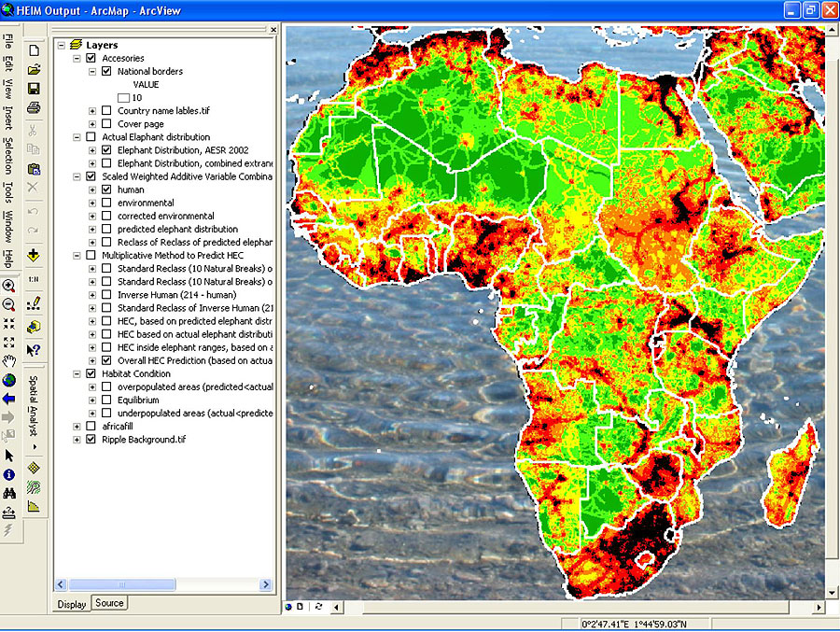Uncheck Overall HEC Prediction layer
Screen dimensions: 840x632
(106, 360)
